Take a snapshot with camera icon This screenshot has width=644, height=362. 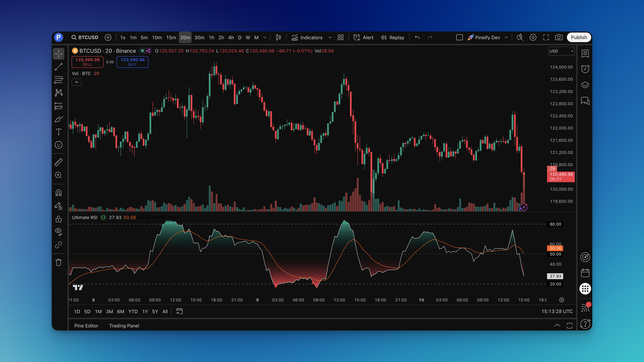559,38
